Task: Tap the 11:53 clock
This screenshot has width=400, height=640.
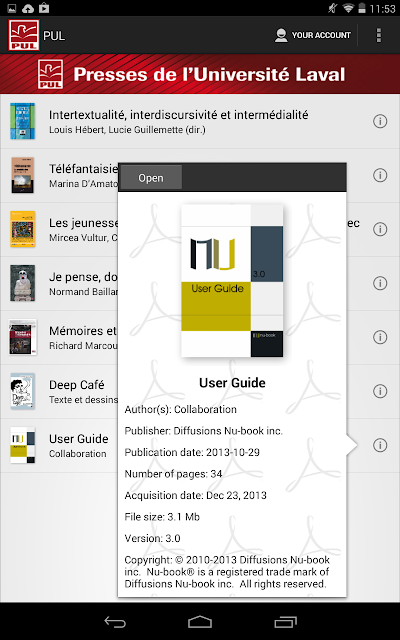Action: coord(382,9)
